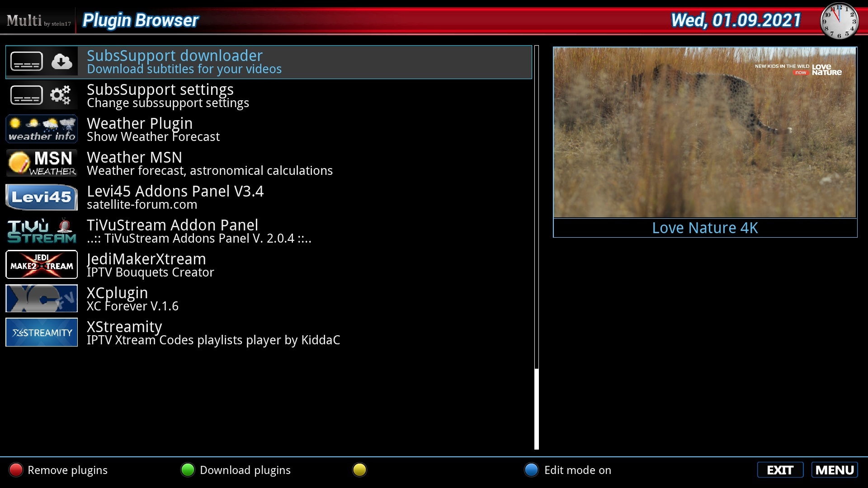Open SubsSupport settings plugin

(x=268, y=95)
